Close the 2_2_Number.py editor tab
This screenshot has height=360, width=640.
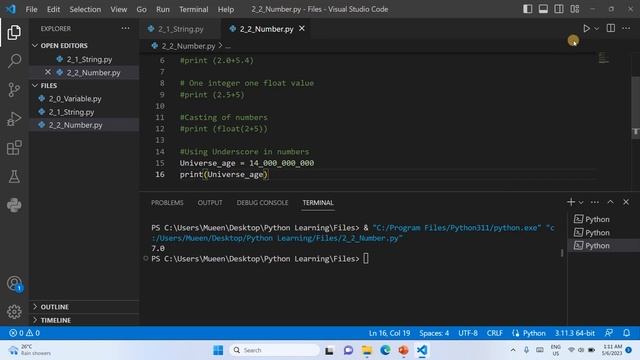tap(302, 29)
